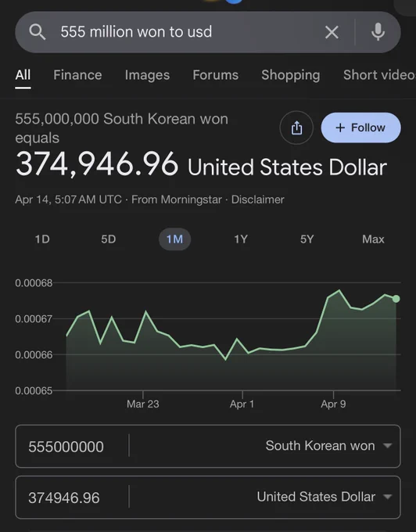Image resolution: width=416 pixels, height=532 pixels.
Task: Show the 5D chart range
Action: (109, 239)
